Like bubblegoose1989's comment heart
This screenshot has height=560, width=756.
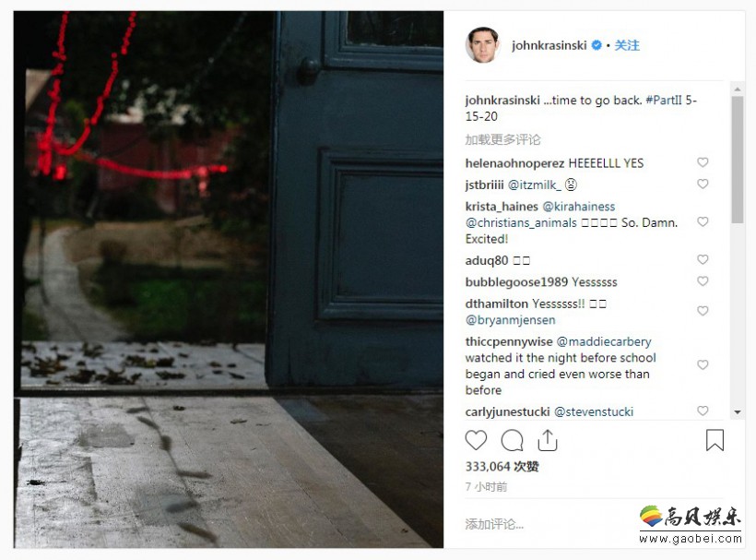click(703, 281)
